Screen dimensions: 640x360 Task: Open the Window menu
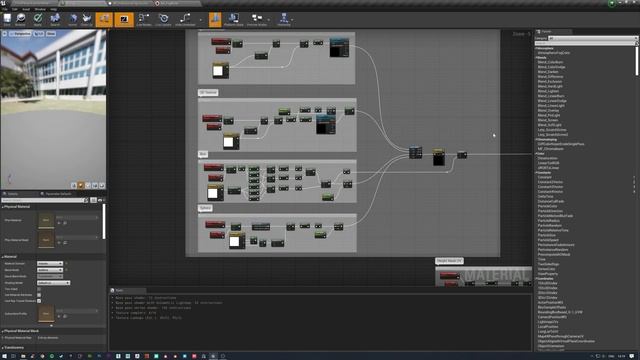[x=40, y=9]
